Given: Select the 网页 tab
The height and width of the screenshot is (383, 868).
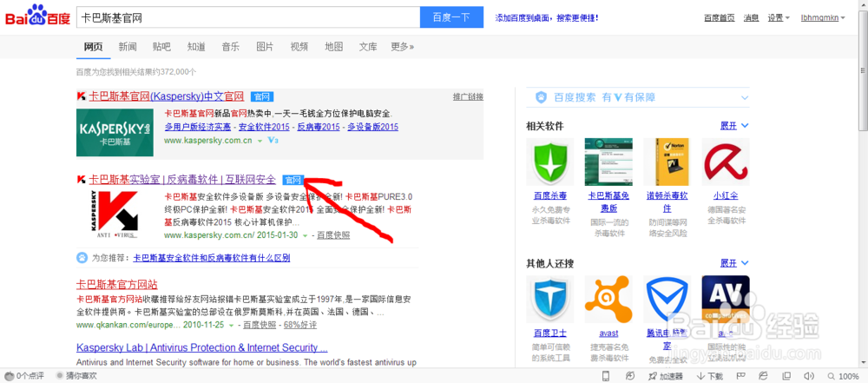Looking at the screenshot, I should click(x=93, y=47).
